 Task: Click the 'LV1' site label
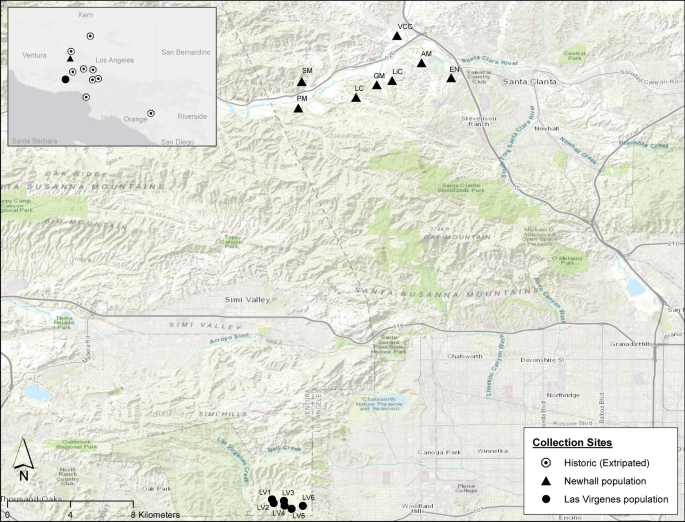(x=265, y=492)
